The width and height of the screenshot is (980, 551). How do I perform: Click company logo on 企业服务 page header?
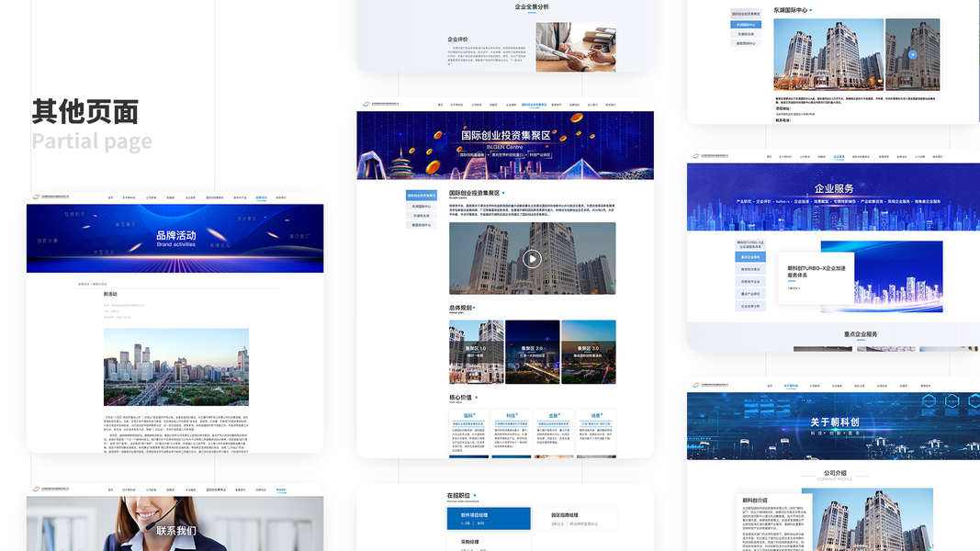[711, 156]
